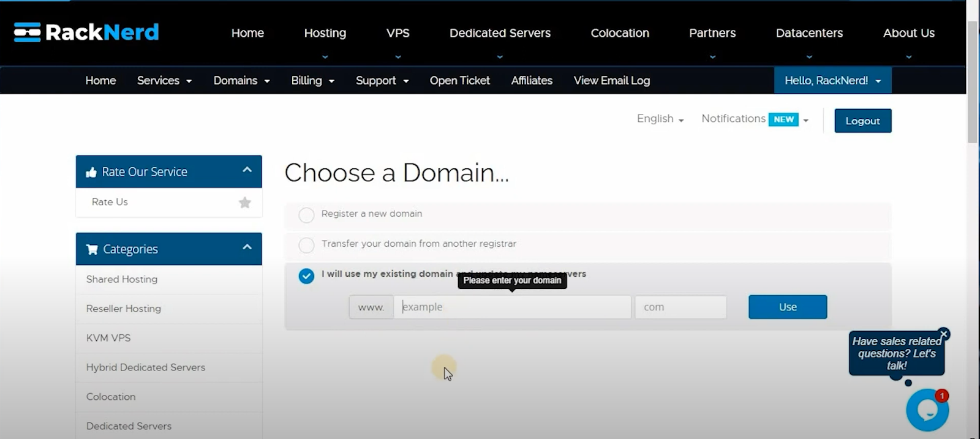Click the thumbs-up icon in Rate Our Service
The image size is (980, 439).
[x=91, y=172]
